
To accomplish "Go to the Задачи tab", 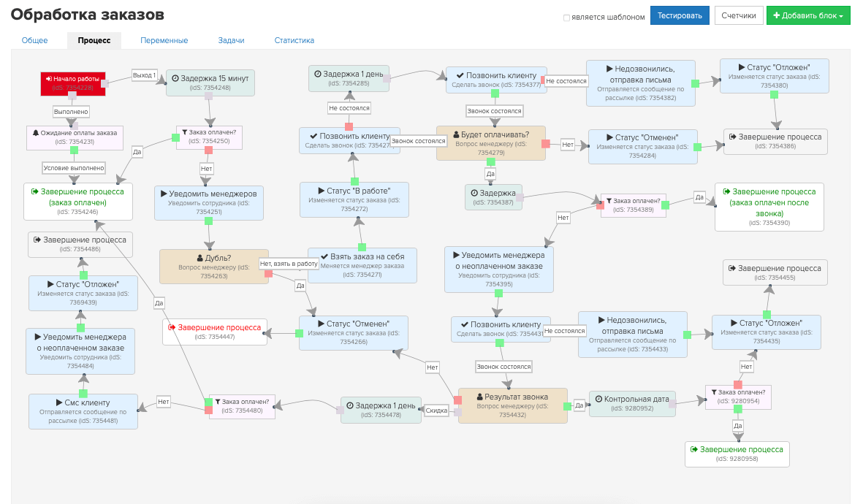I will coord(231,40).
